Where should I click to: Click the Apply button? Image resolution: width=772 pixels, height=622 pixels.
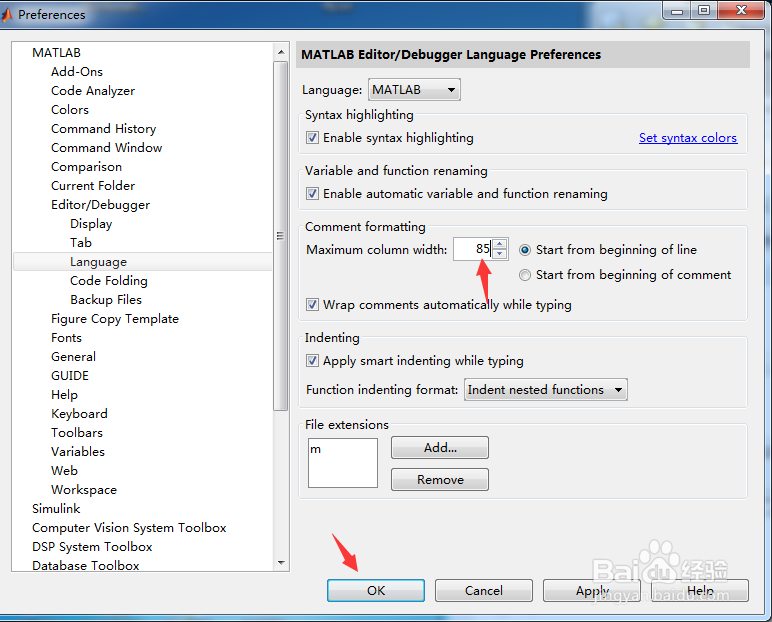coord(592,590)
